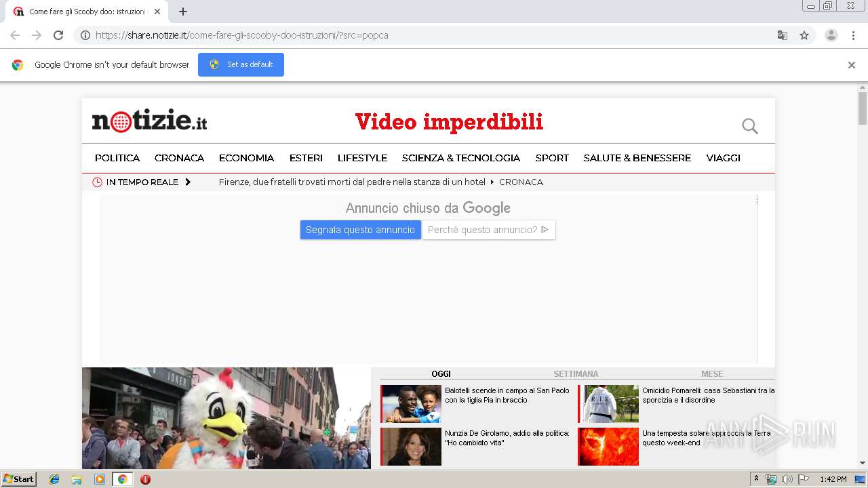The image size is (868, 488).
Task: Click the page vertical scrollbar thumb
Action: point(863,108)
